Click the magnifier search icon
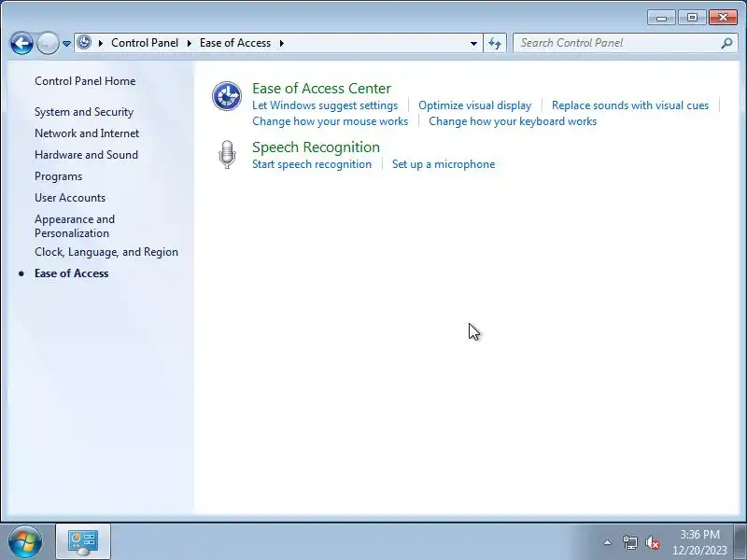This screenshot has height=560, width=747. click(726, 43)
